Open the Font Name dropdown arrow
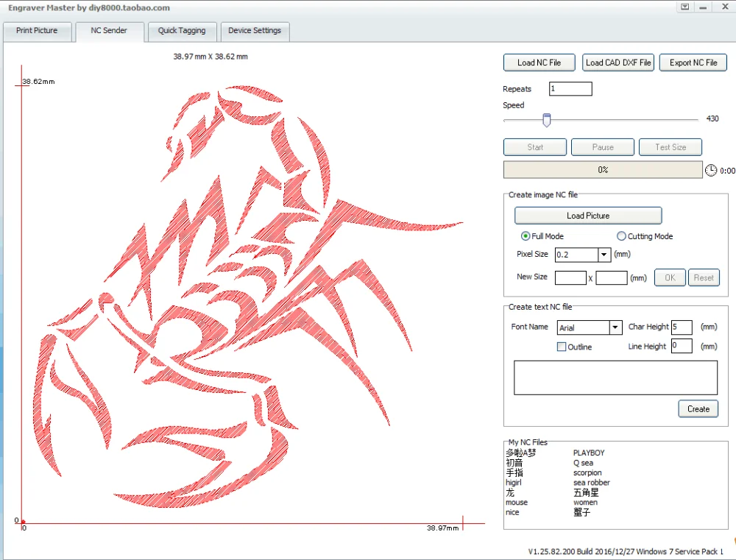Viewport: 736px width, 560px height. [615, 327]
